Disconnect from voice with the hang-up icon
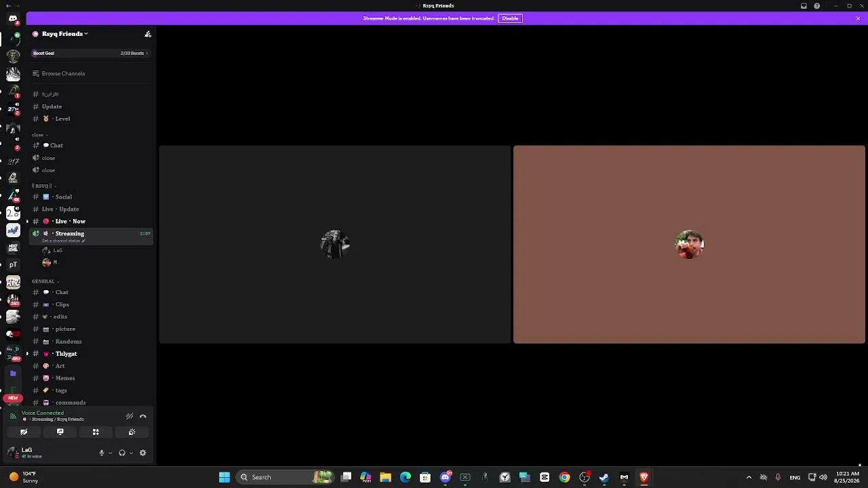Viewport: 868px width, 488px height. click(x=143, y=416)
